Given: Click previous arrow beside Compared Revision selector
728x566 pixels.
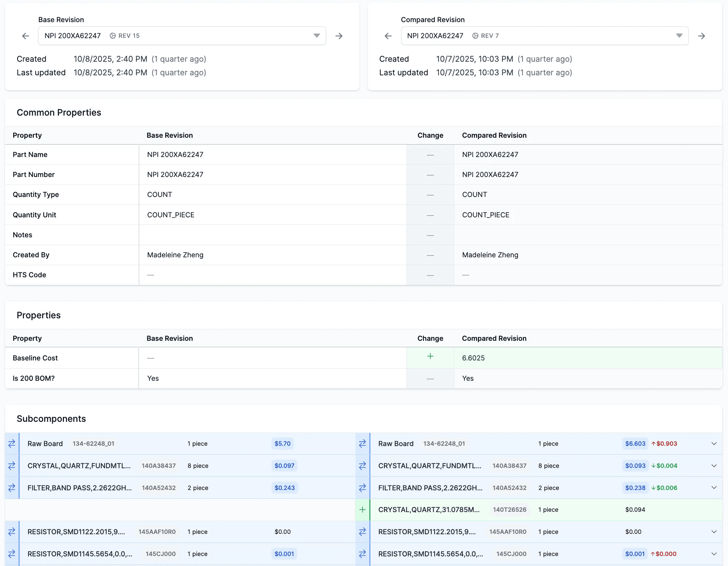Looking at the screenshot, I should pyautogui.click(x=388, y=36).
